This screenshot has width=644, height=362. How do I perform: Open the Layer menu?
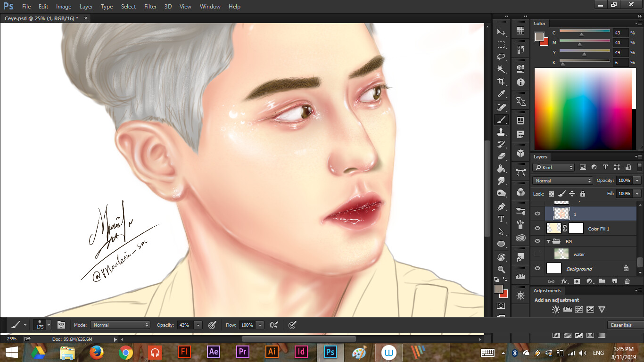[86, 7]
